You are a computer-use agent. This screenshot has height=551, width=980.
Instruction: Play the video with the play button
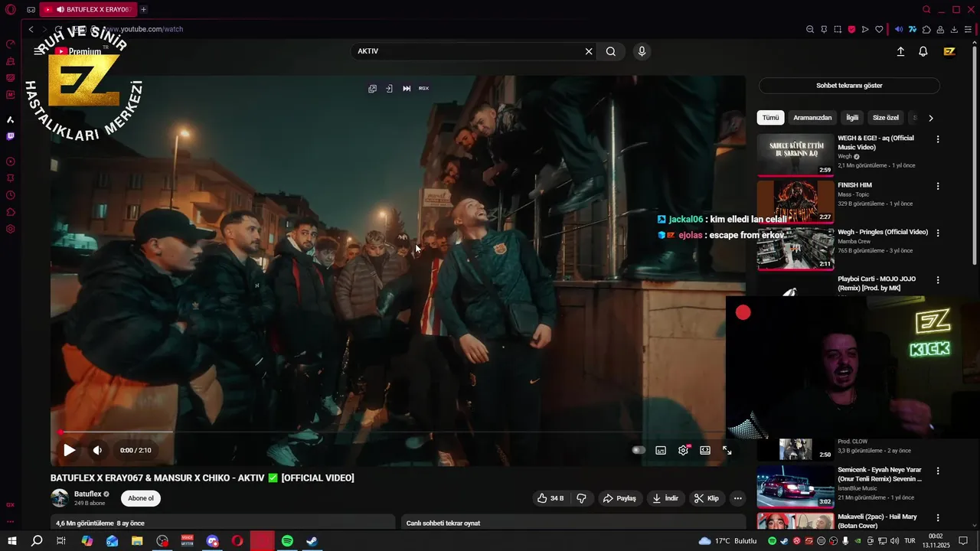69,450
